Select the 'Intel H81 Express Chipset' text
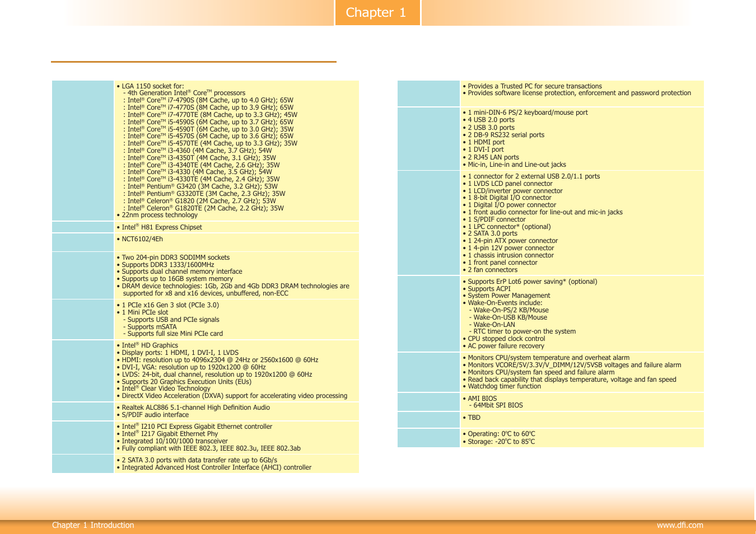 click(x=159, y=227)
